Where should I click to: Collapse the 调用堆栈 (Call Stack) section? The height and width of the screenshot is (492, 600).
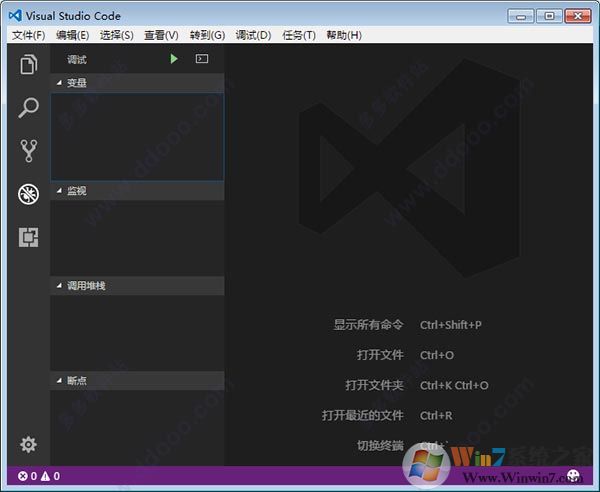(x=137, y=285)
